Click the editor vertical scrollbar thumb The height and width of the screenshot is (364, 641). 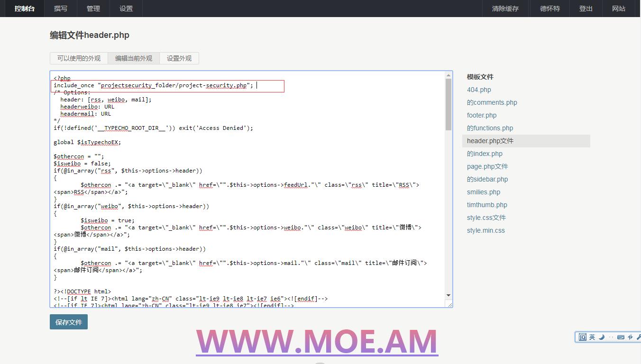point(449,104)
